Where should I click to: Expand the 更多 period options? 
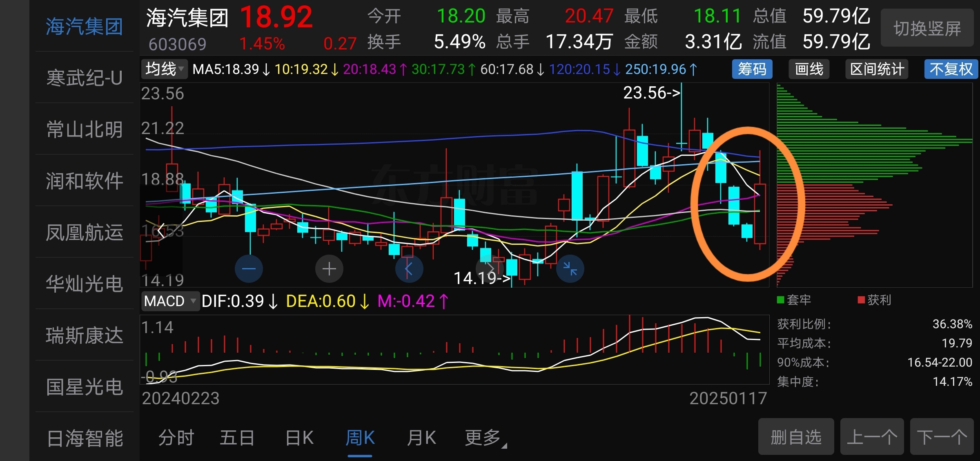click(x=485, y=438)
